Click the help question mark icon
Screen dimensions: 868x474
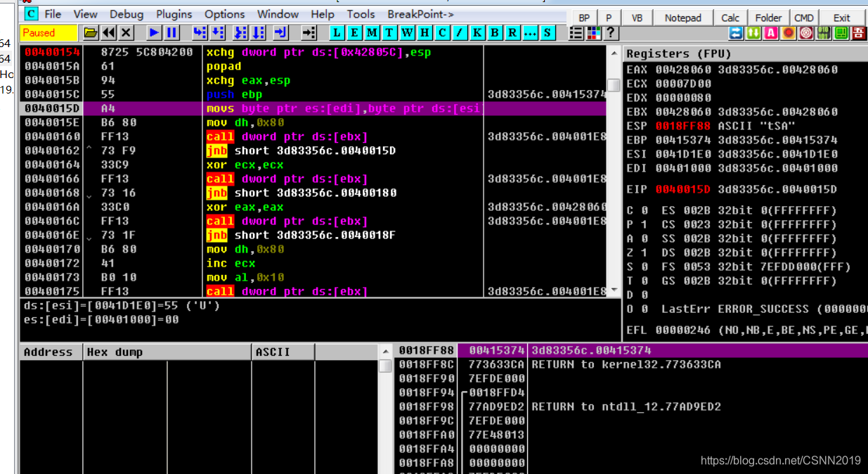tap(611, 32)
